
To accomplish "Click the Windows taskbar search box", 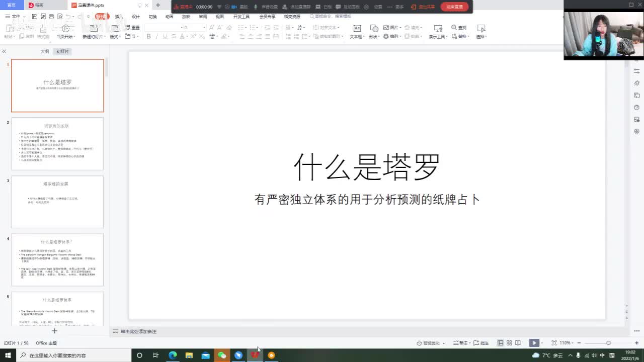I will pos(74,355).
